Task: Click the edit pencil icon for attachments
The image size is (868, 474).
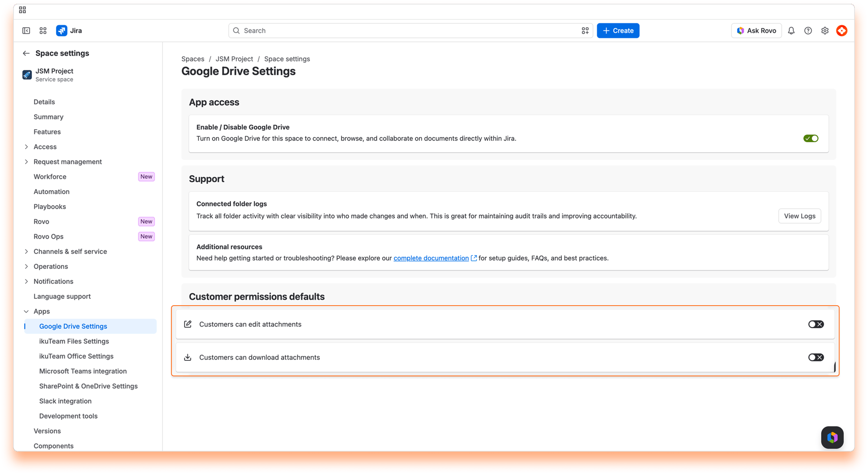Action: coord(188,324)
